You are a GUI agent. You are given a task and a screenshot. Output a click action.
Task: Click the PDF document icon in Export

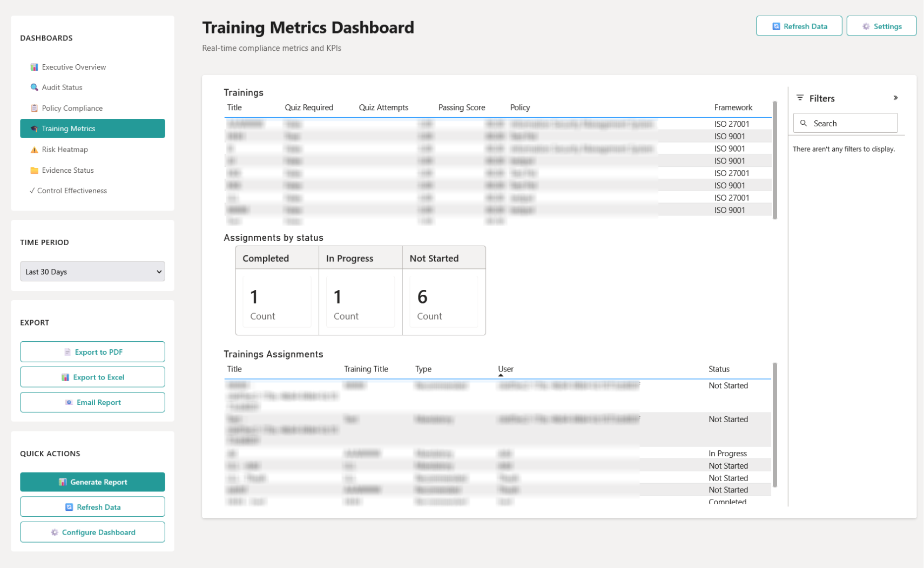pyautogui.click(x=68, y=352)
